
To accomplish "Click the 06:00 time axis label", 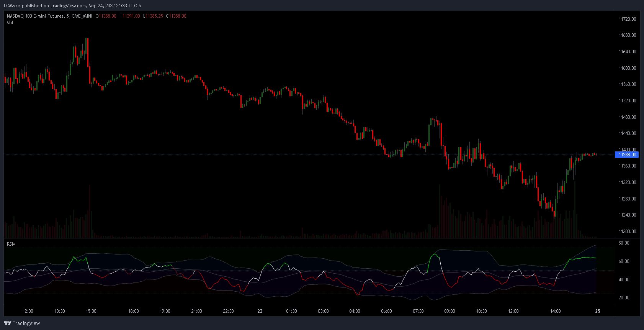I will [x=387, y=311].
